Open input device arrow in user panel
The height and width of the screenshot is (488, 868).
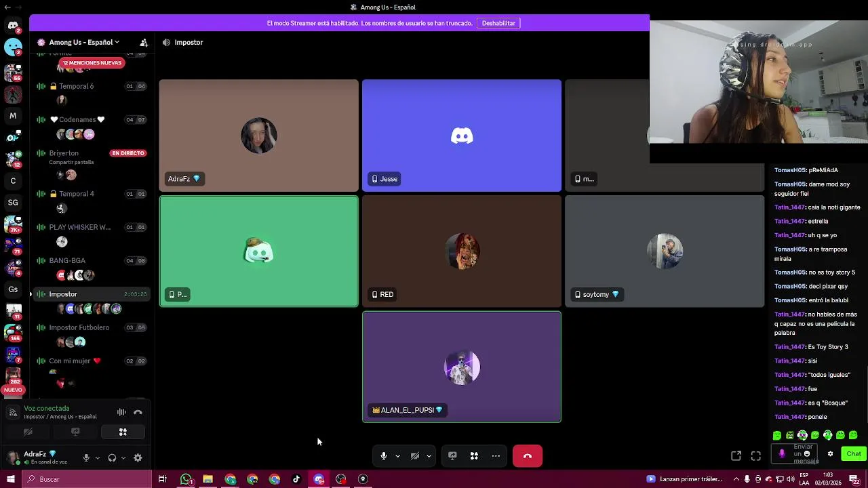[x=98, y=457]
